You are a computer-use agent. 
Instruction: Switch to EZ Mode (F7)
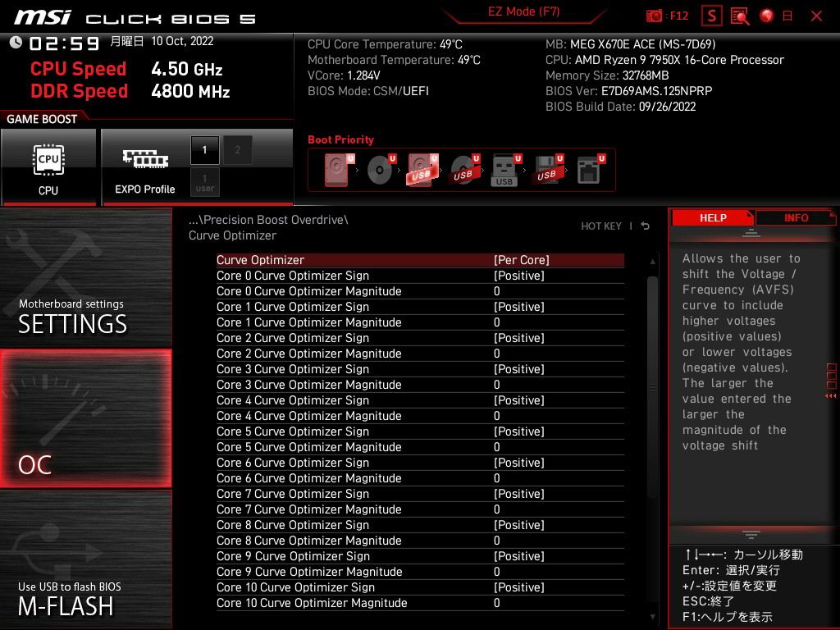pyautogui.click(x=524, y=11)
